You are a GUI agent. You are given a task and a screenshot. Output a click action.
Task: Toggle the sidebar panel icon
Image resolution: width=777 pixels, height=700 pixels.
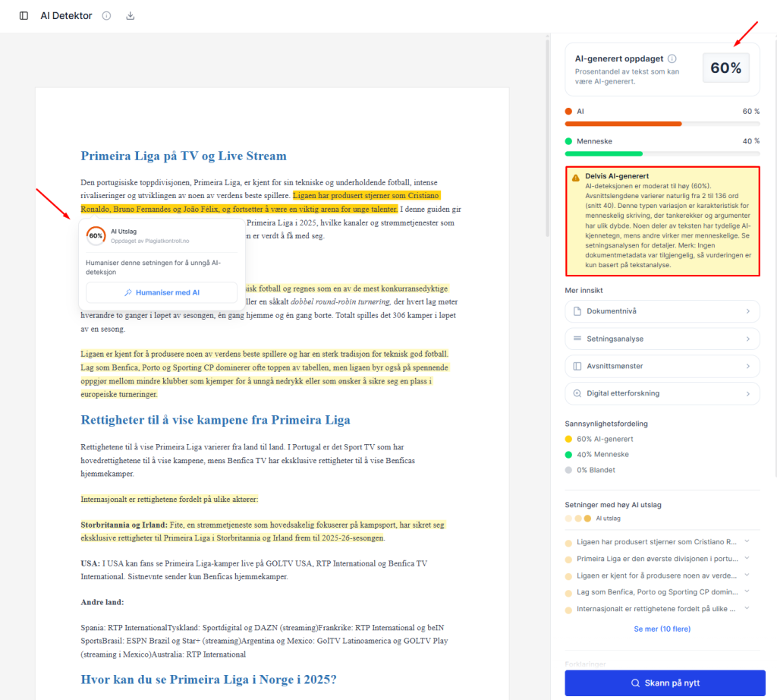(x=24, y=16)
